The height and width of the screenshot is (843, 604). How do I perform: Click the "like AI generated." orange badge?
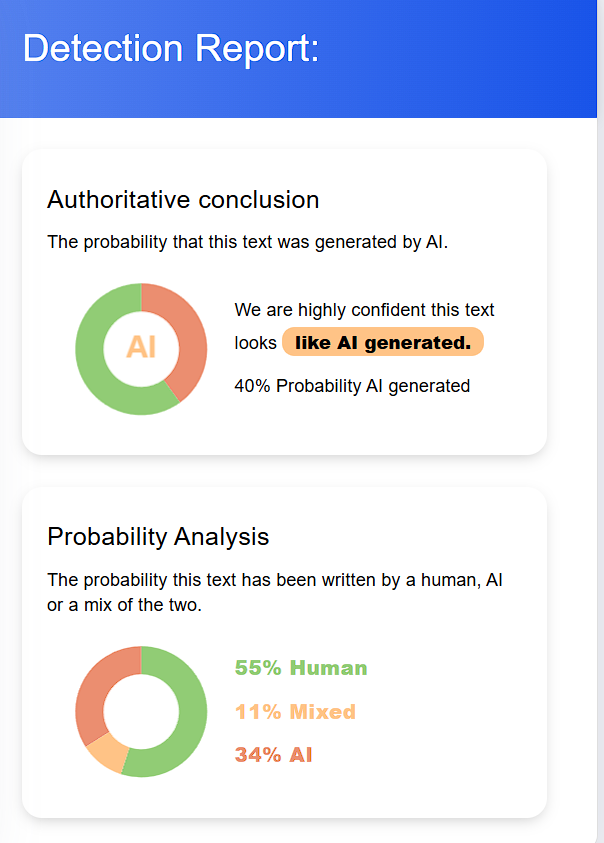[x=382, y=342]
